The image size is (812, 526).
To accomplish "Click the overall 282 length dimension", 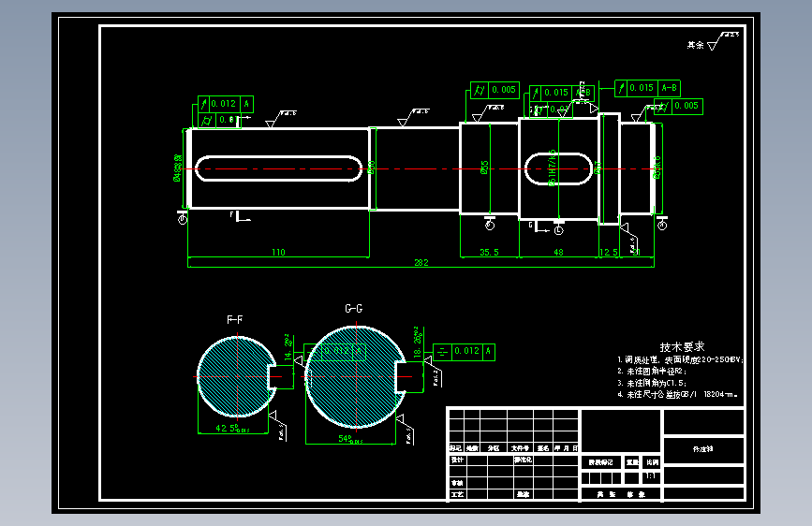I will (421, 262).
